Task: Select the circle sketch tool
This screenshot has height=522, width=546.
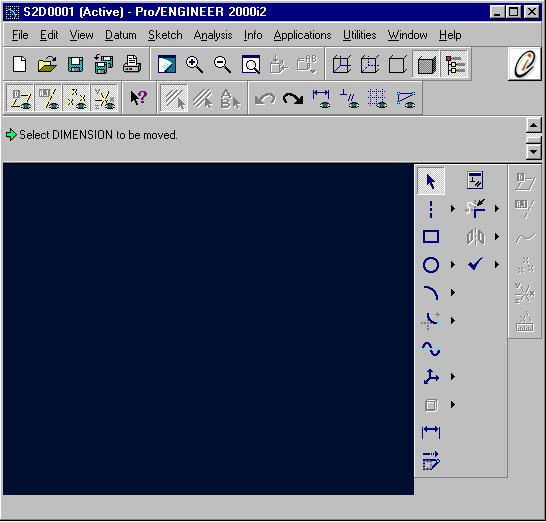Action: (431, 265)
